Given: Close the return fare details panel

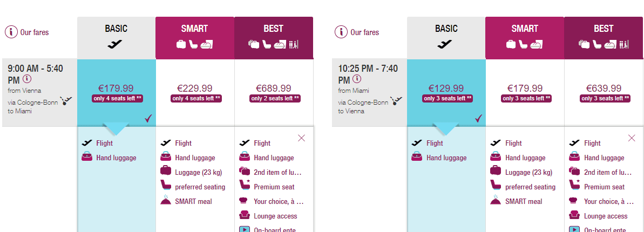Looking at the screenshot, I should (632, 138).
